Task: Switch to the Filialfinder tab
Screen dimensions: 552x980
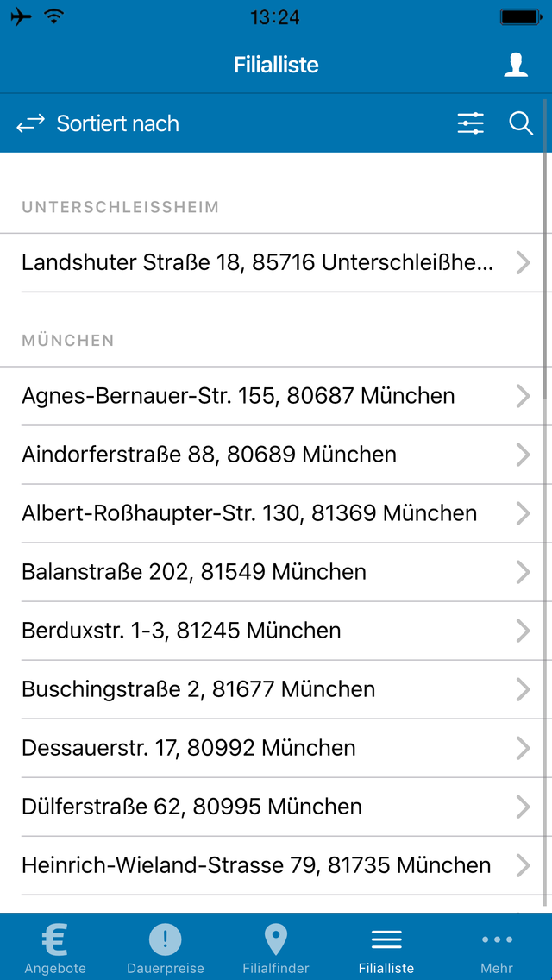Action: click(x=275, y=946)
